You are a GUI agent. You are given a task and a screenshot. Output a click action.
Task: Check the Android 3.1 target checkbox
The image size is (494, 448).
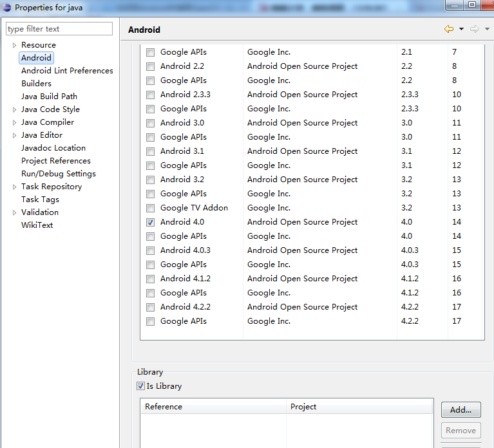(150, 151)
